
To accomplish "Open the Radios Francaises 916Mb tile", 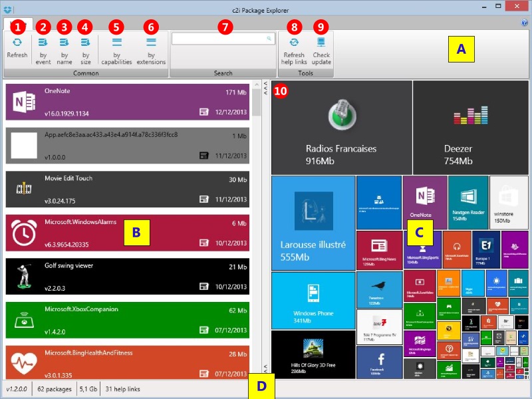I will [x=342, y=127].
